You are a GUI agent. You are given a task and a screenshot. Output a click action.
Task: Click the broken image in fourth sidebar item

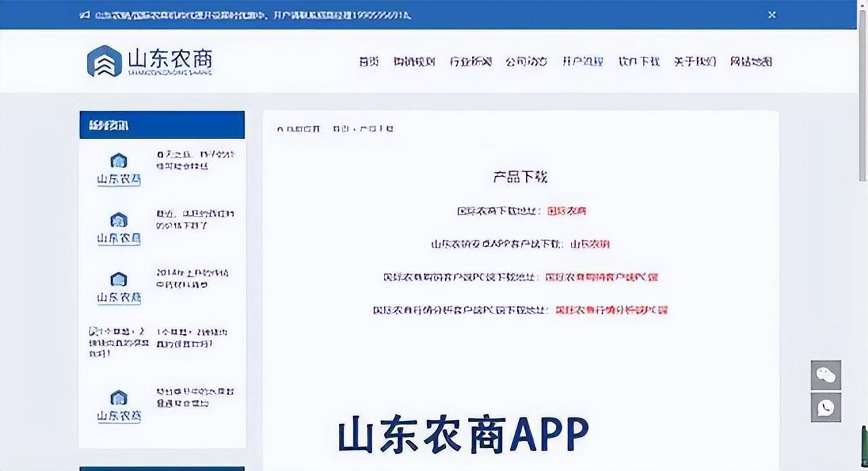pos(118,342)
